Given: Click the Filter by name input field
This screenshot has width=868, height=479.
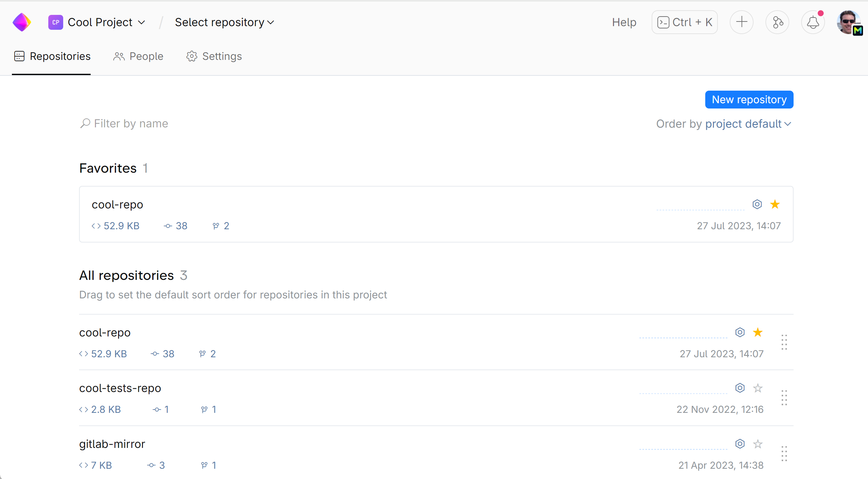Looking at the screenshot, I should point(131,123).
